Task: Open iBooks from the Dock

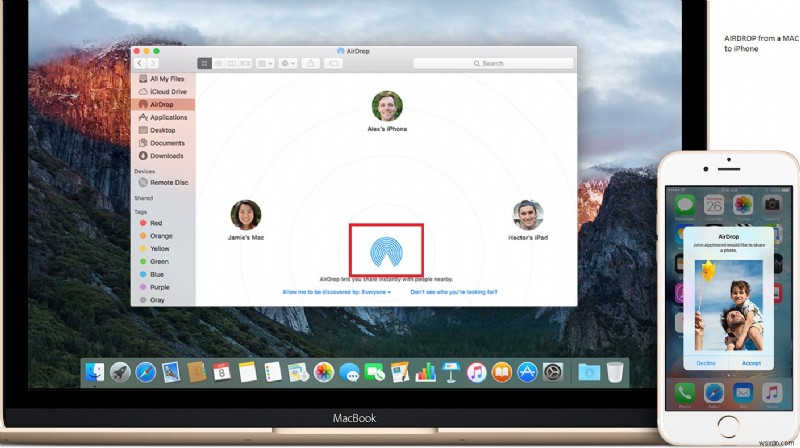Action: click(x=502, y=372)
